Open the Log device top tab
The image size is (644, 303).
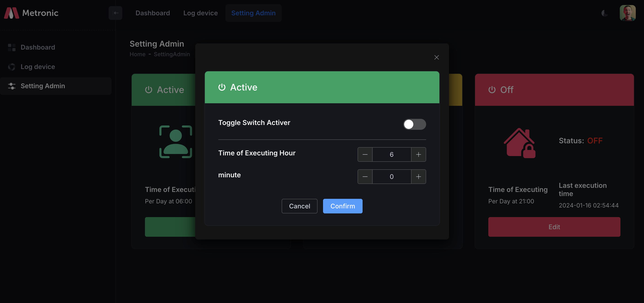point(200,13)
